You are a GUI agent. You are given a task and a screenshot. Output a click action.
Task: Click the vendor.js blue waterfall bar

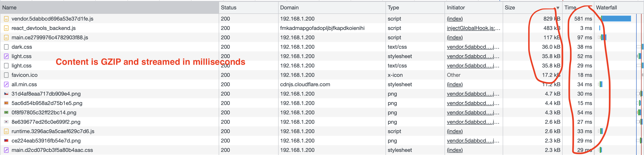click(x=616, y=19)
